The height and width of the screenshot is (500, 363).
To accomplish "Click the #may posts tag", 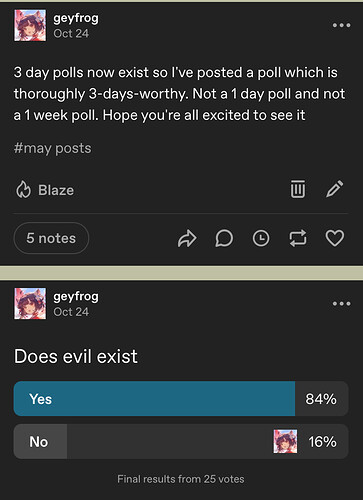I will tap(52, 148).
